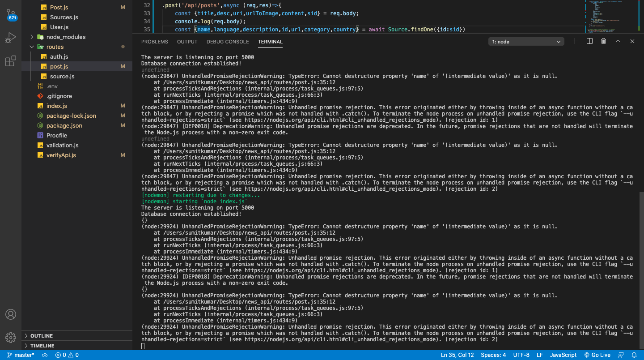The height and width of the screenshot is (360, 644).
Task: Open the feedback icon in status bar
Action: 621,355
